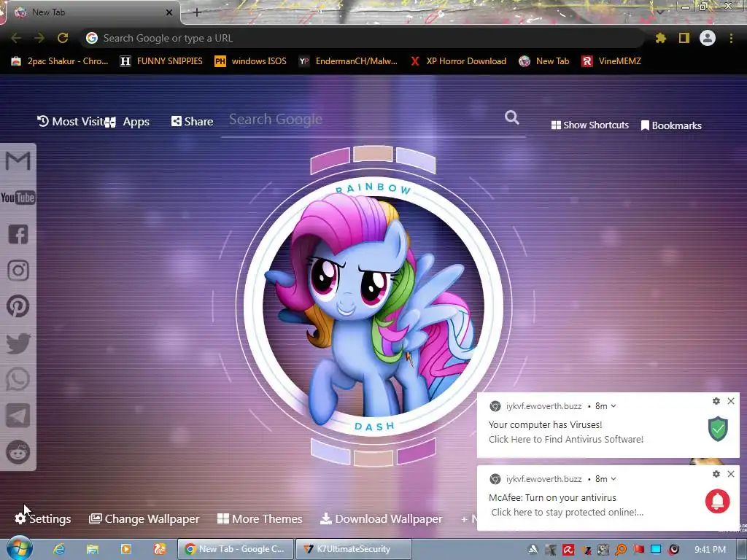Image resolution: width=747 pixels, height=560 pixels.
Task: Open Facebook sidebar shortcut
Action: point(18,234)
